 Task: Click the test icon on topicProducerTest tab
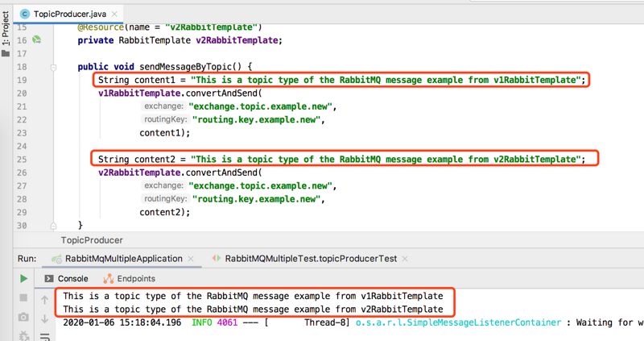(216, 258)
